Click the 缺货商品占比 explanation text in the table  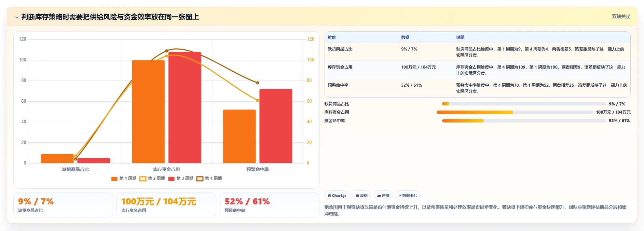point(540,52)
